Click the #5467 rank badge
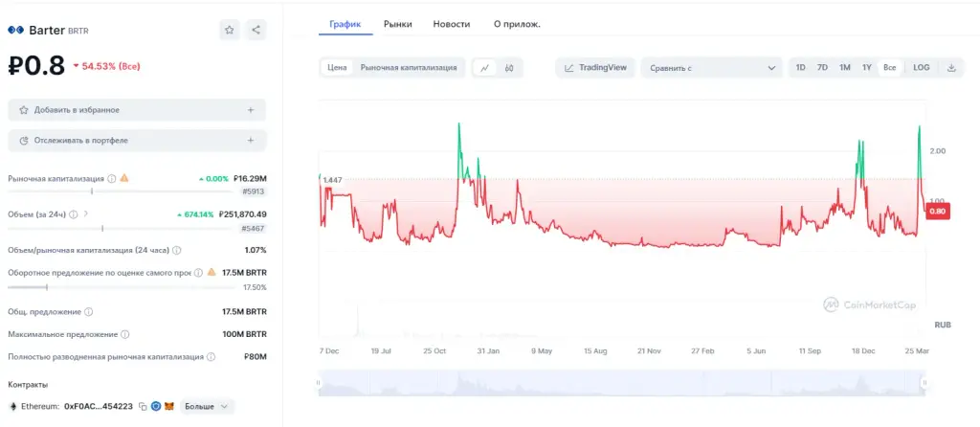 pos(255,229)
